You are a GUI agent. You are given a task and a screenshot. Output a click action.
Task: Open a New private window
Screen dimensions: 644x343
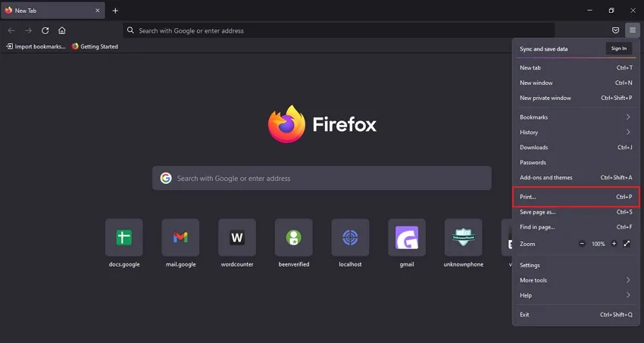point(576,98)
